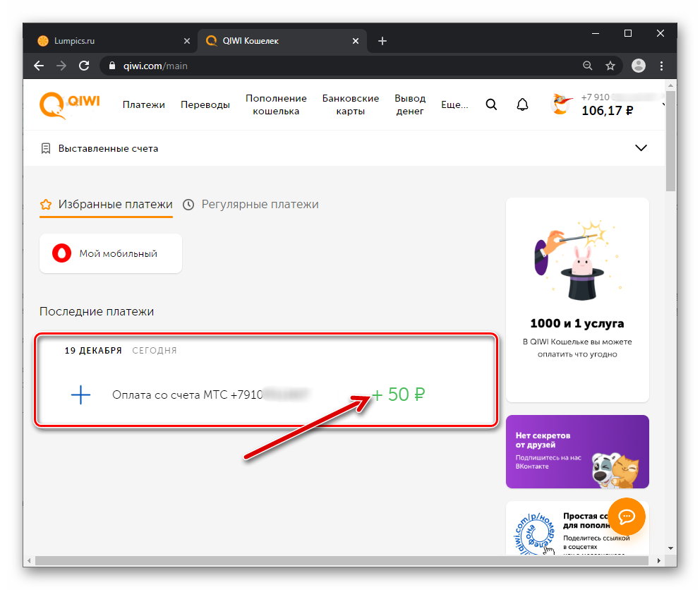
Task: Open the notifications bell icon
Action: click(522, 104)
